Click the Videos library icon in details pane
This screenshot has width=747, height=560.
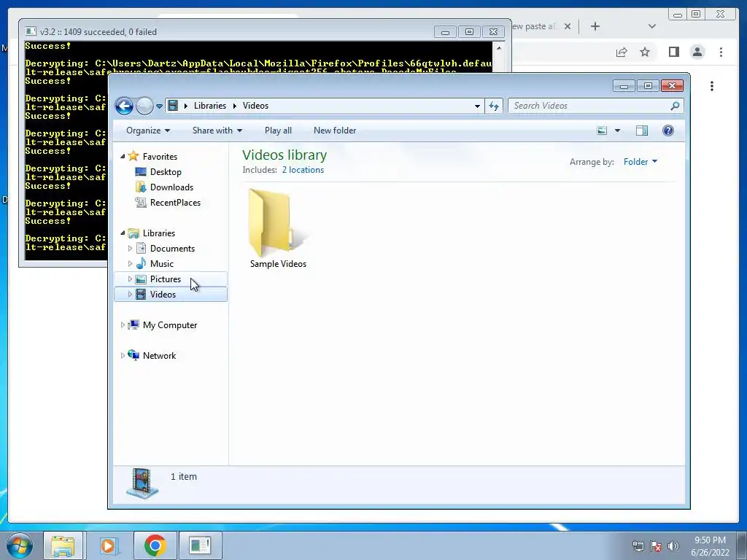coord(142,483)
